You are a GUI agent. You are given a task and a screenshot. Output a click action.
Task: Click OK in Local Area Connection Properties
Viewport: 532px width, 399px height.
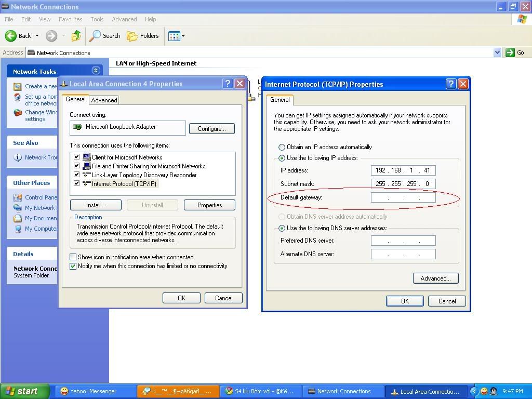[181, 298]
